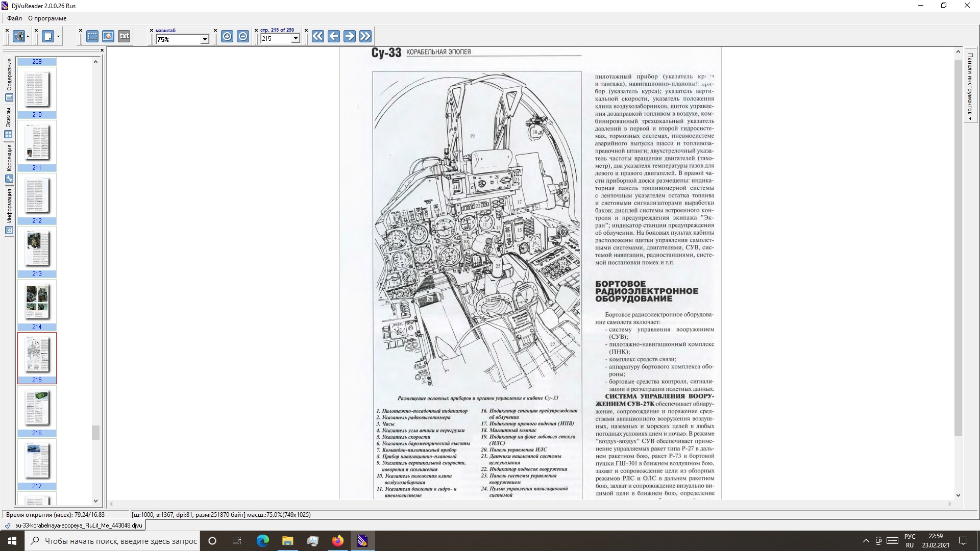Click document horizontal scroll left arrow

(111, 504)
